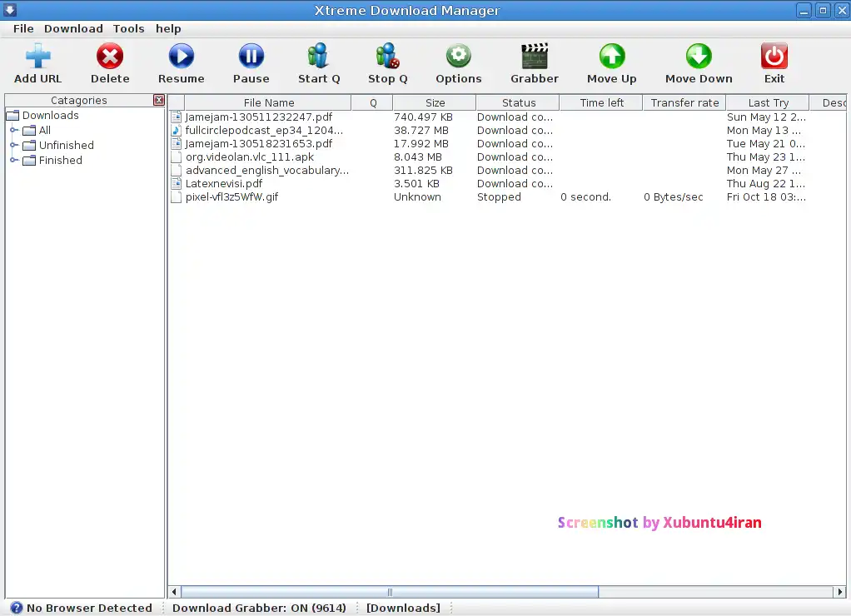851x616 pixels.
Task: Click the red Delete icon
Action: [110, 56]
